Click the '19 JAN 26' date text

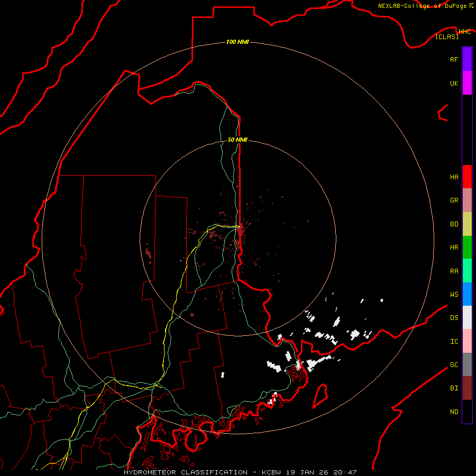click(x=307, y=472)
